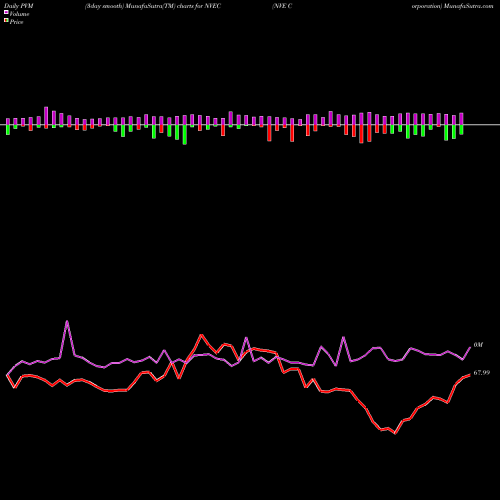Click the '67.99' price value label
This screenshot has width=500, height=500.
(482, 373)
